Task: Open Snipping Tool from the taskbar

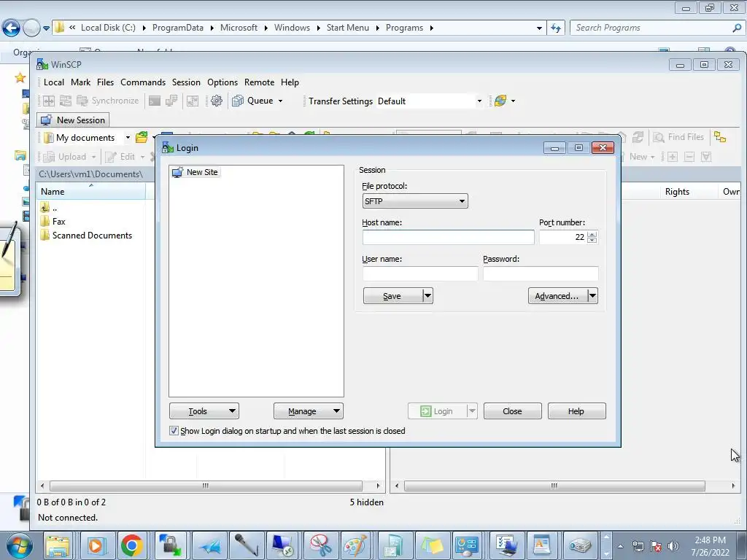Action: point(320,545)
